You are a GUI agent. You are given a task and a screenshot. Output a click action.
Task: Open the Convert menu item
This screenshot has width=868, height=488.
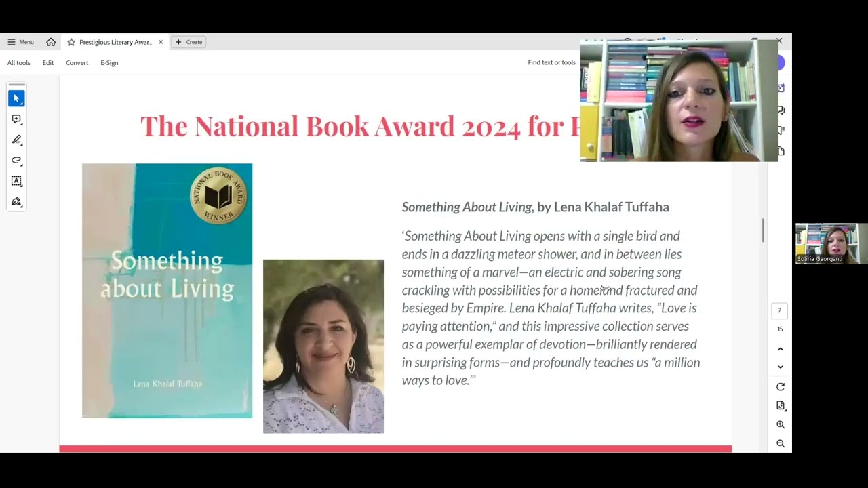coord(77,62)
